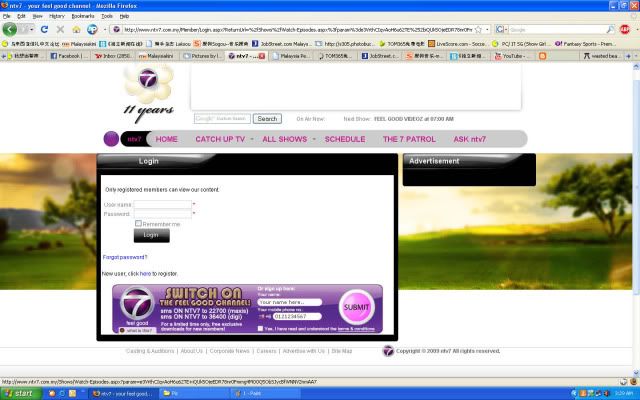Expand the ALL SHOWS dropdown arrow
Screen dimensions: 640x400
[x=314, y=139]
